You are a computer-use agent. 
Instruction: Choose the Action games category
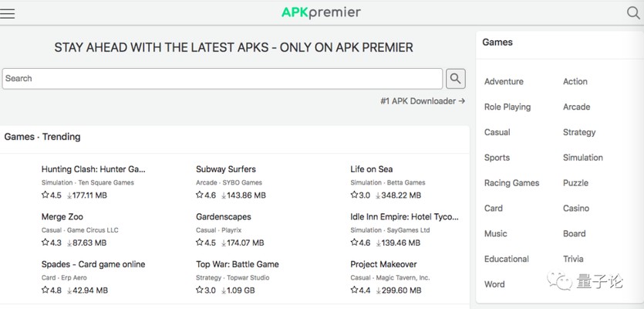pos(575,82)
